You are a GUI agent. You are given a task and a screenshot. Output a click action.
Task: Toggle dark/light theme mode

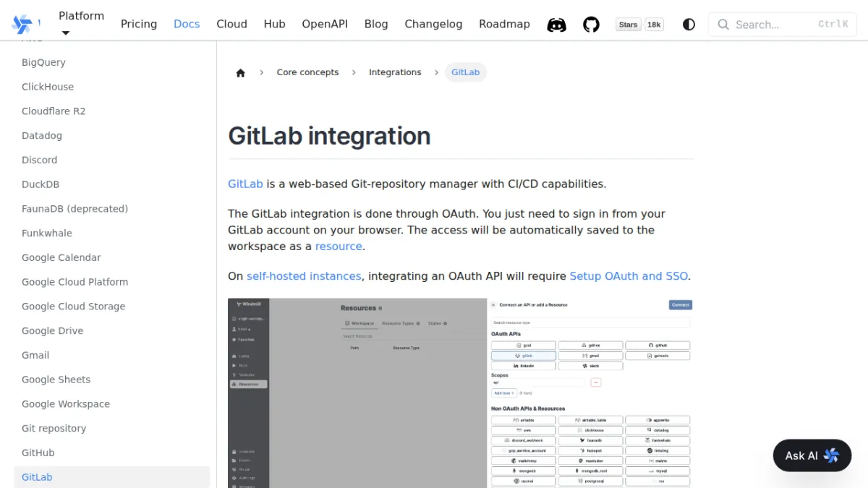pyautogui.click(x=689, y=25)
